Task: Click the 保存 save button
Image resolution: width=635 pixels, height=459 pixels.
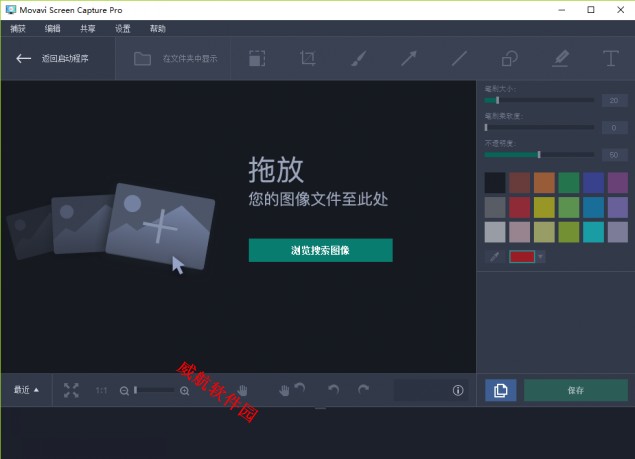Action: click(575, 390)
